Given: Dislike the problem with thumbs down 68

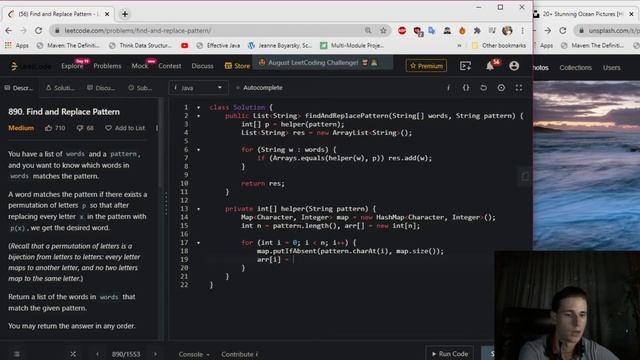Looking at the screenshot, I should [x=85, y=128].
